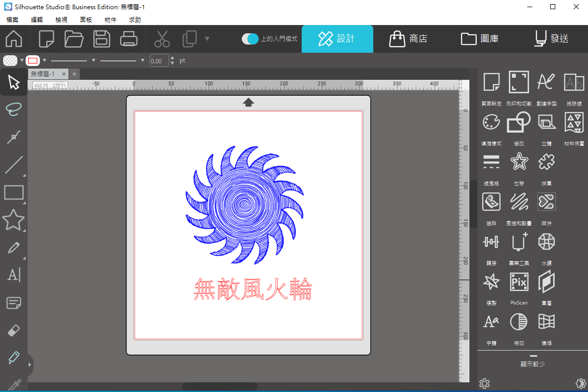Toggle the theme icon at bottom-right
588x392 pixels.
coord(580,383)
